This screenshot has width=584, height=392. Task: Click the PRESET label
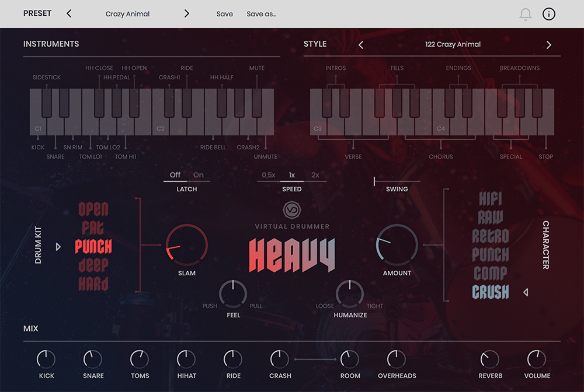(x=37, y=13)
